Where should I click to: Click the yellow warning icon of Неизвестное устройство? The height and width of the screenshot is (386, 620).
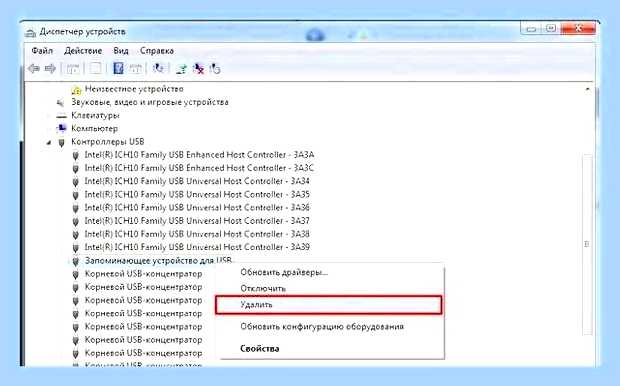coord(76,90)
